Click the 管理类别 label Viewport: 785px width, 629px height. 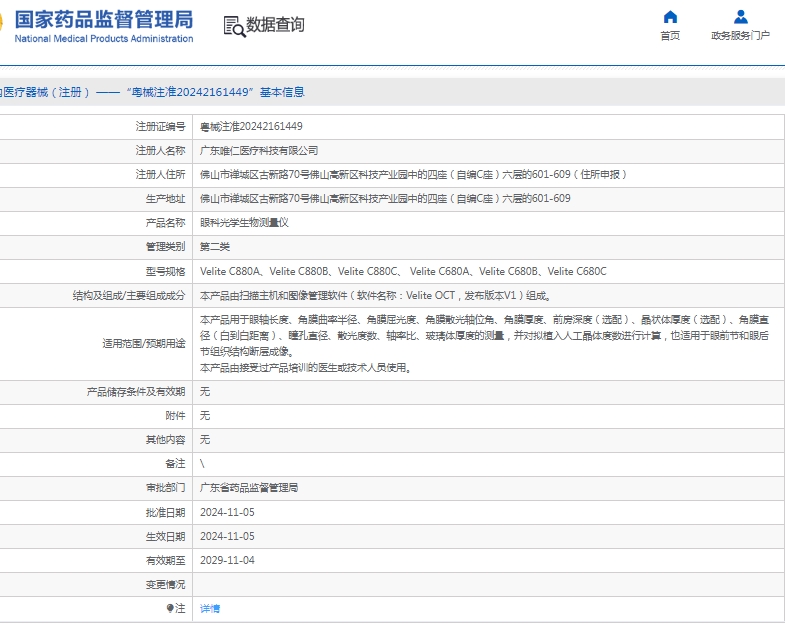165,246
